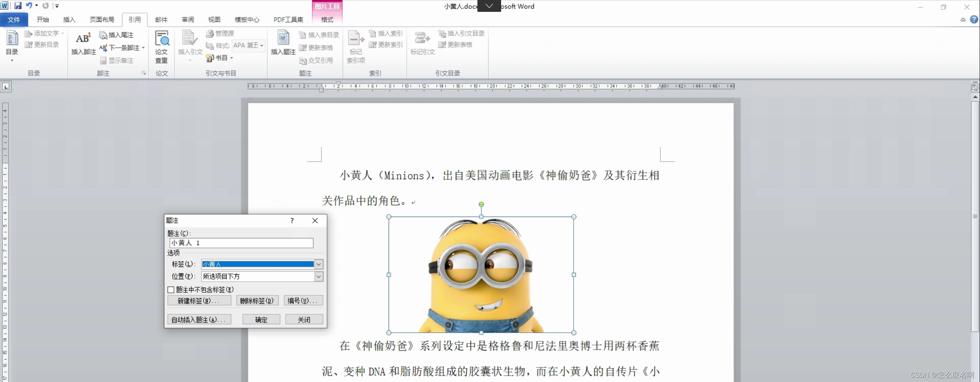Click 更新索引 in the index group
This screenshot has height=382, width=980.
click(x=386, y=45)
